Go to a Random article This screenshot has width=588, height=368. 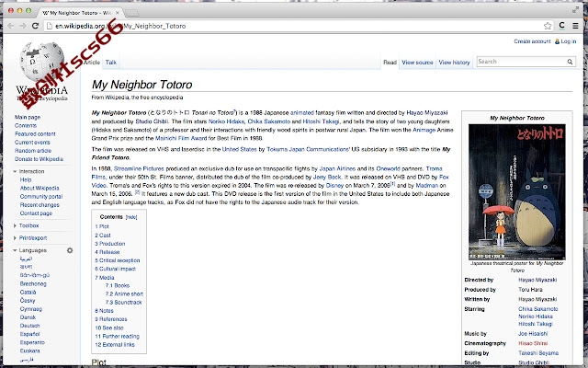(33, 151)
